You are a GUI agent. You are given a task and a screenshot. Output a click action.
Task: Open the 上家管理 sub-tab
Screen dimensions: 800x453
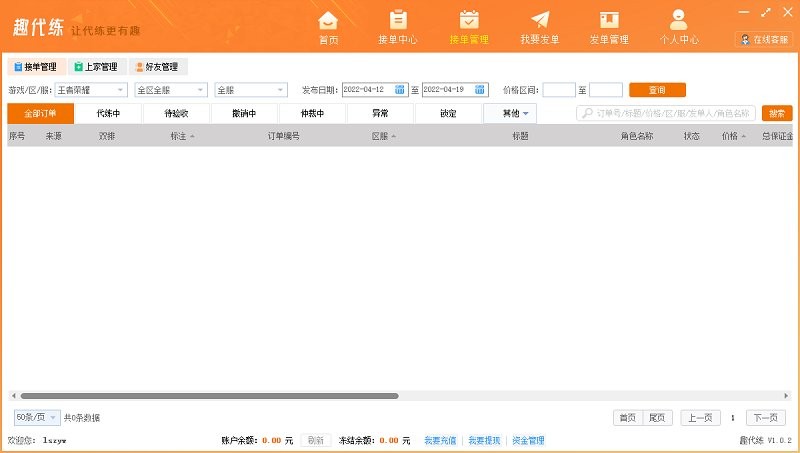click(x=95, y=67)
